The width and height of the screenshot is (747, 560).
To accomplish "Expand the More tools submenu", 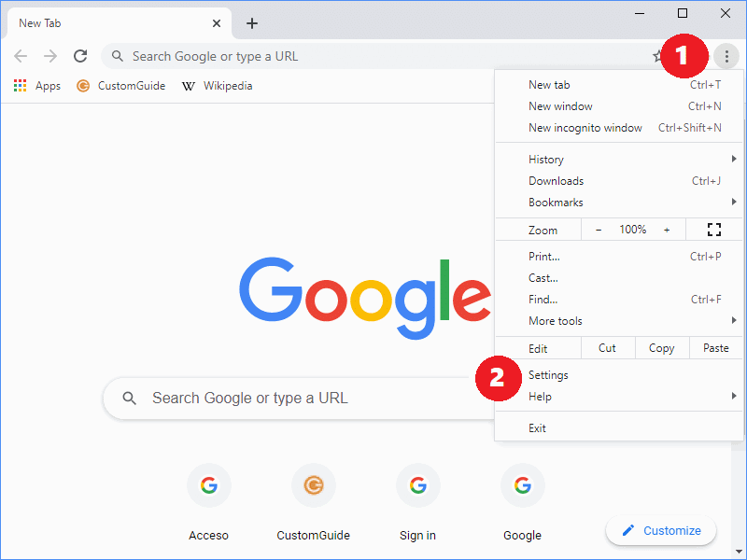I will click(618, 321).
